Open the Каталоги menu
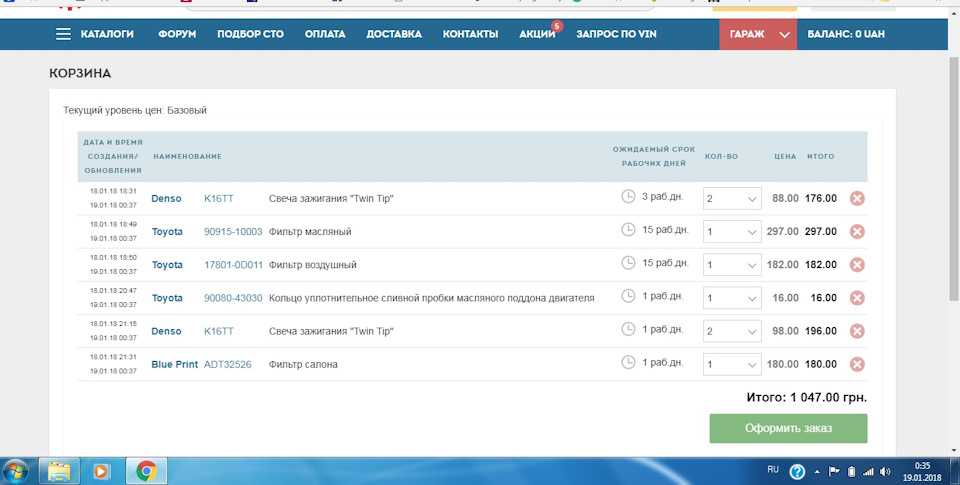 coord(107,34)
